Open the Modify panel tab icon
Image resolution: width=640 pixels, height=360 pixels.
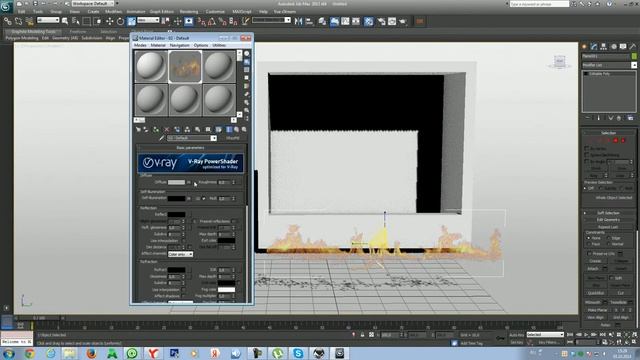594,47
